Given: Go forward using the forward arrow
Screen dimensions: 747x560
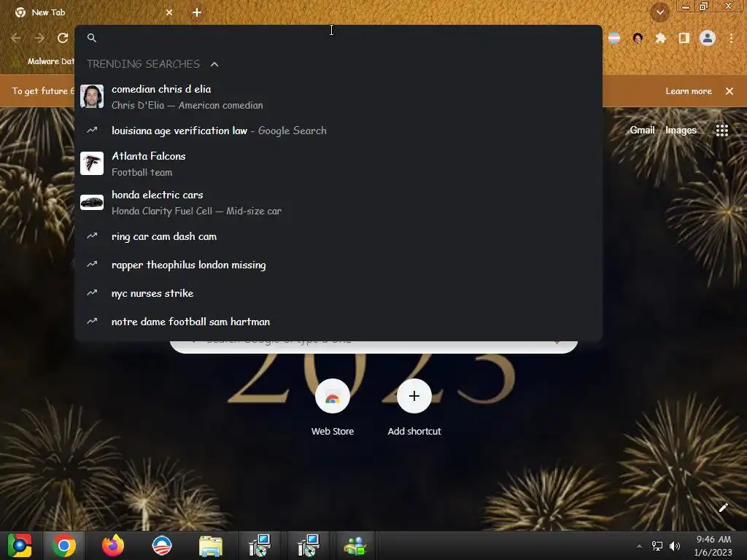Looking at the screenshot, I should (39, 38).
